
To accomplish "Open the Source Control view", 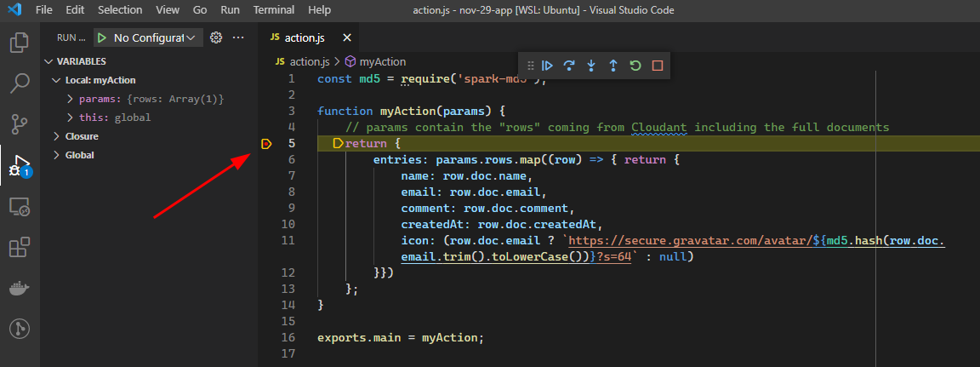I will coord(20,123).
